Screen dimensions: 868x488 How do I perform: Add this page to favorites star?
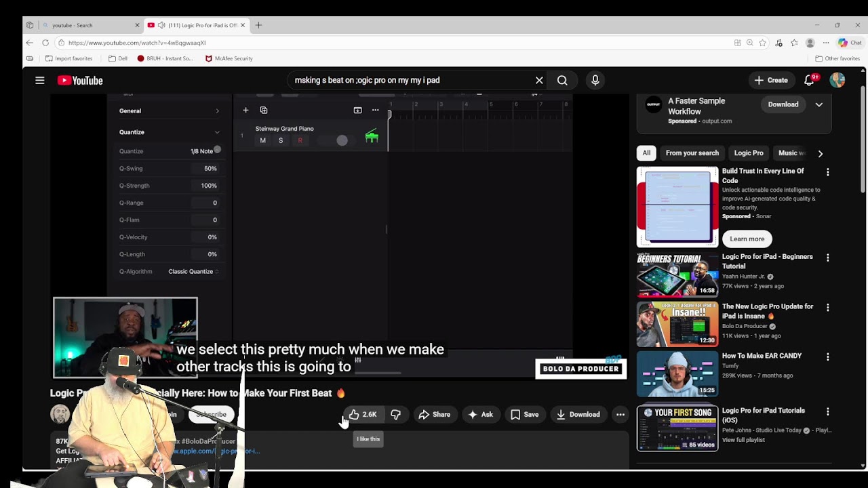click(762, 43)
